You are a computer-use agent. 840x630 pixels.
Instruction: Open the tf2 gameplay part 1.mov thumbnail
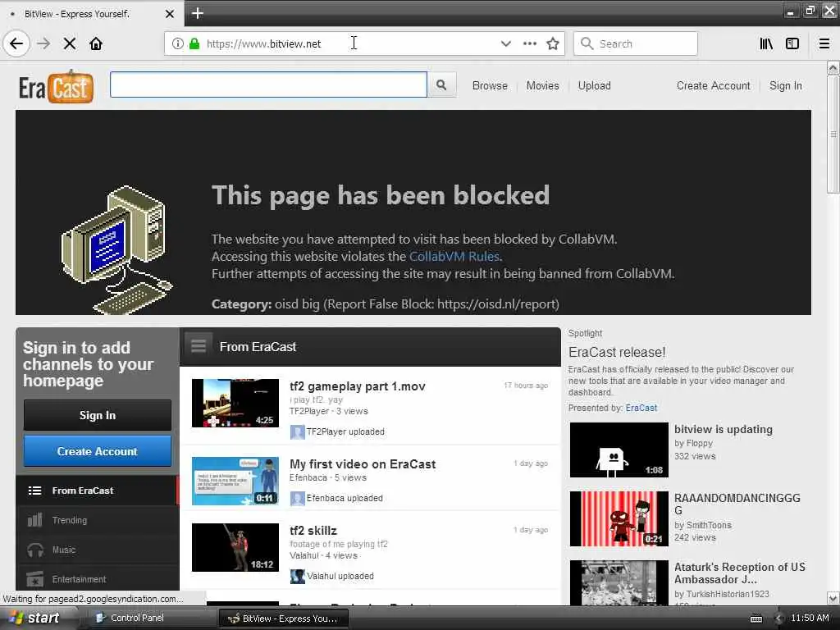tap(235, 403)
